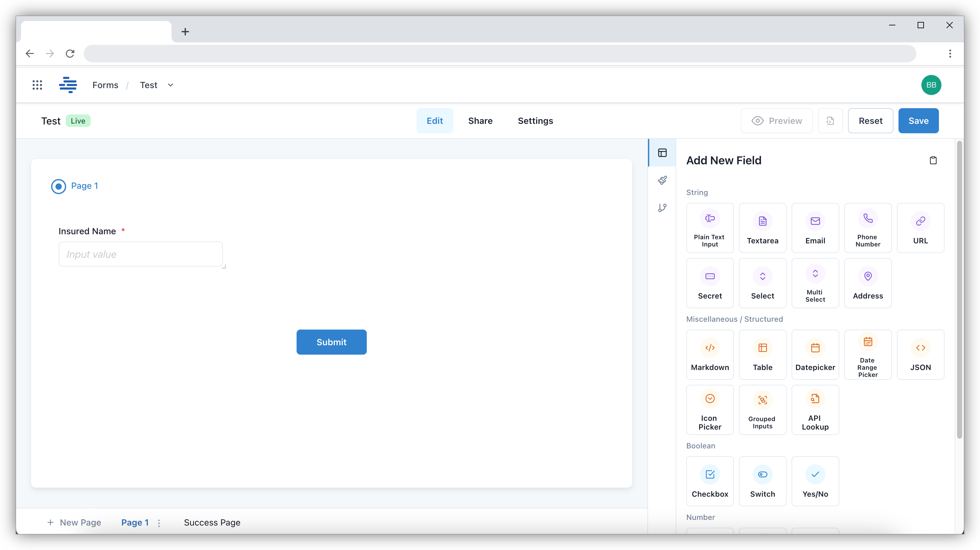Open the branch logic sidebar icon

662,208
